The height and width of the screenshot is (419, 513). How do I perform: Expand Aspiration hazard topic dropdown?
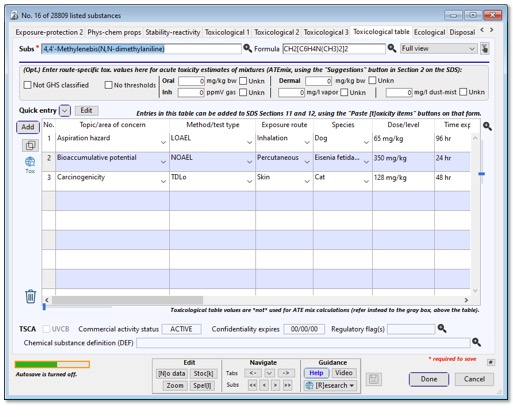(x=163, y=142)
